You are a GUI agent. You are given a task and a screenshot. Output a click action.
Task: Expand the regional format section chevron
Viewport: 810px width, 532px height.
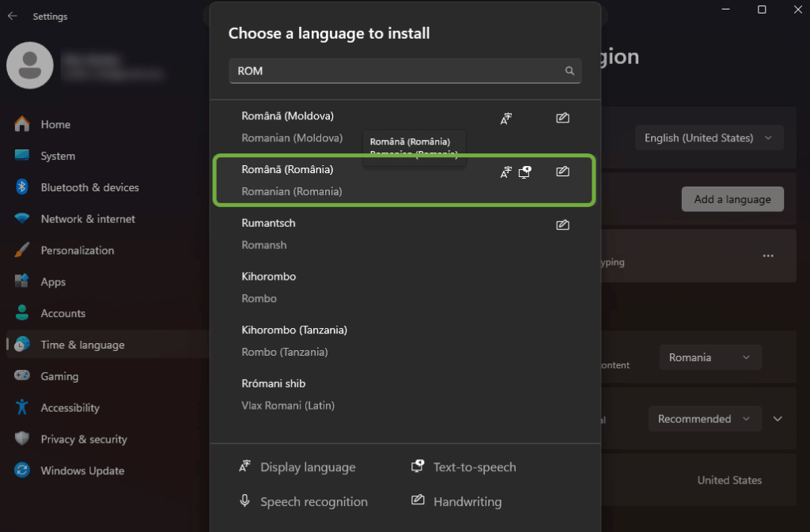pyautogui.click(x=778, y=419)
